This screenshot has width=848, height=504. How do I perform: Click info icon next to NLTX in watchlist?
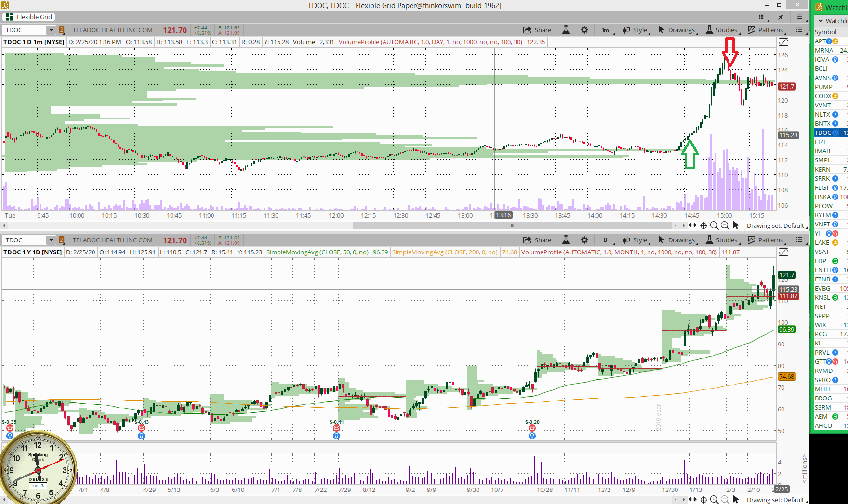pyautogui.click(x=835, y=115)
